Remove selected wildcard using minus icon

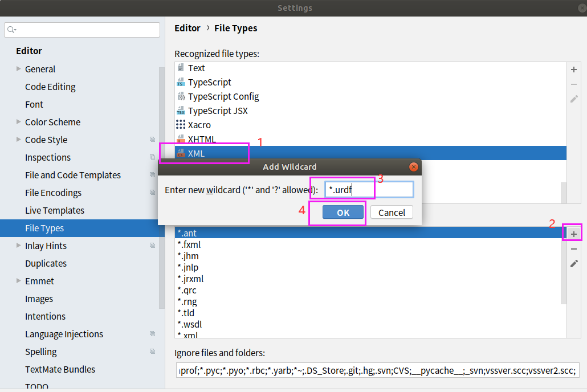pos(573,248)
